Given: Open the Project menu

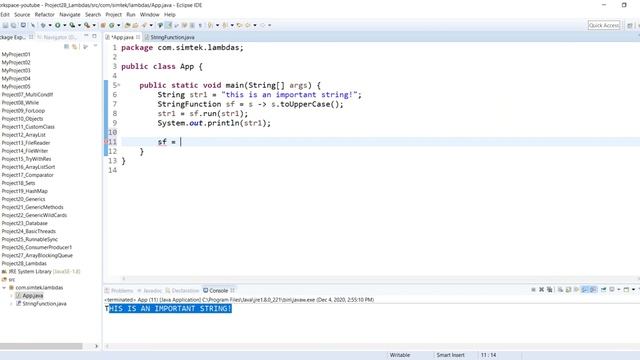Looking at the screenshot, I should pos(113,14).
